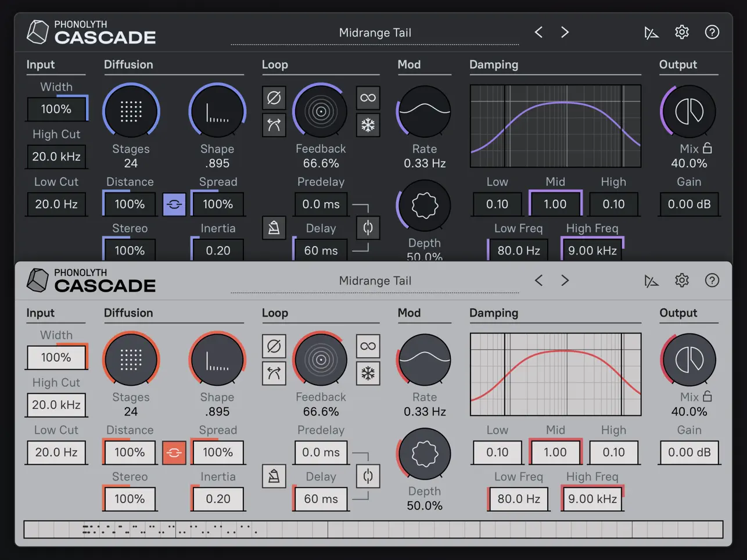
Task: Click Stereo value box in light Cascade
Action: [130, 499]
